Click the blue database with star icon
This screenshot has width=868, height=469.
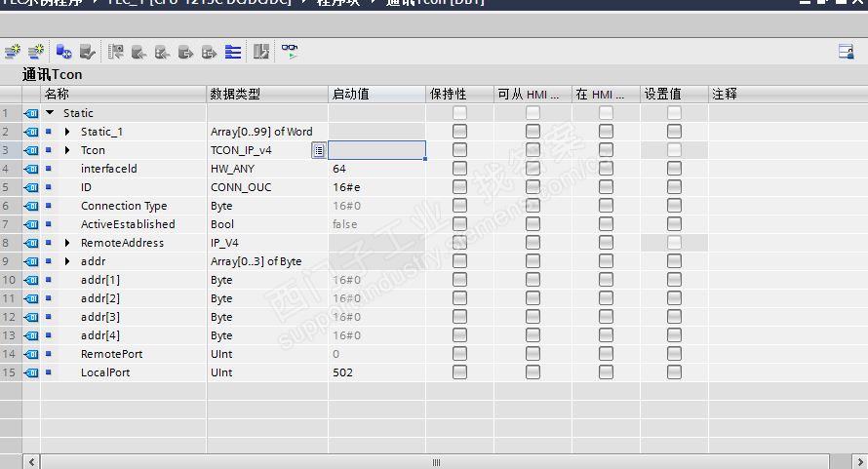63,52
